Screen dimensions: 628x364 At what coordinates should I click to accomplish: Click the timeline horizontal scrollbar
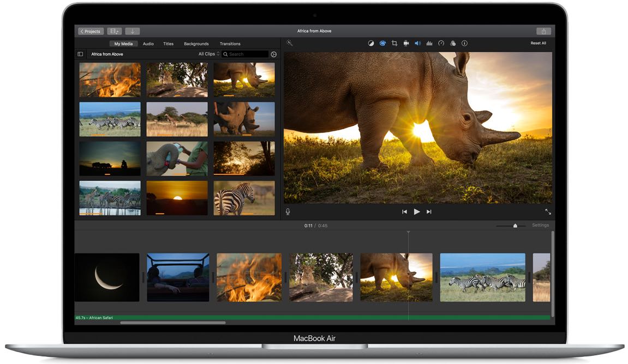[x=172, y=323]
